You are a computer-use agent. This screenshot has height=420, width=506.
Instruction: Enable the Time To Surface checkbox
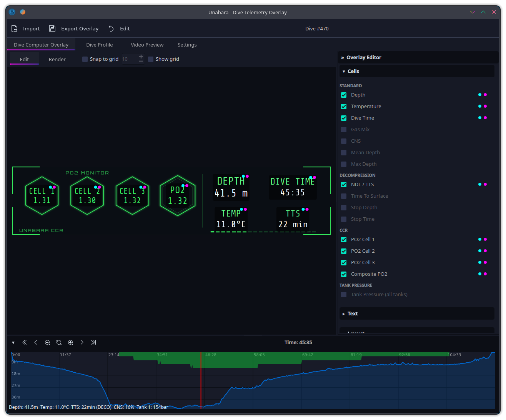tap(344, 196)
